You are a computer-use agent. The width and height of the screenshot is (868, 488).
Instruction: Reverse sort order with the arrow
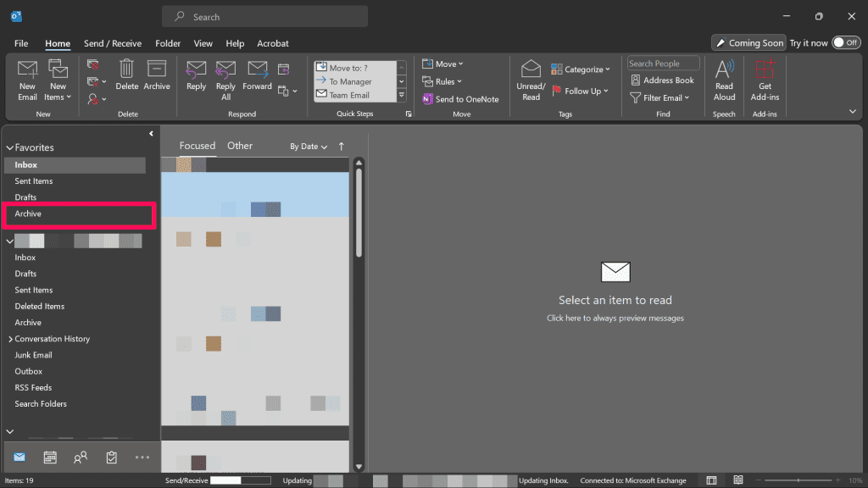(x=342, y=147)
